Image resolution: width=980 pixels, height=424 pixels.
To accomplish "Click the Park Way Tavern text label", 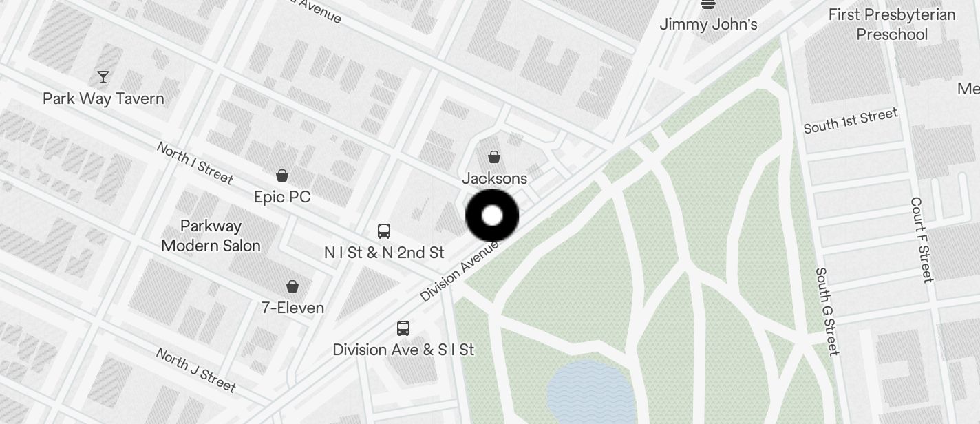I will pyautogui.click(x=103, y=98).
